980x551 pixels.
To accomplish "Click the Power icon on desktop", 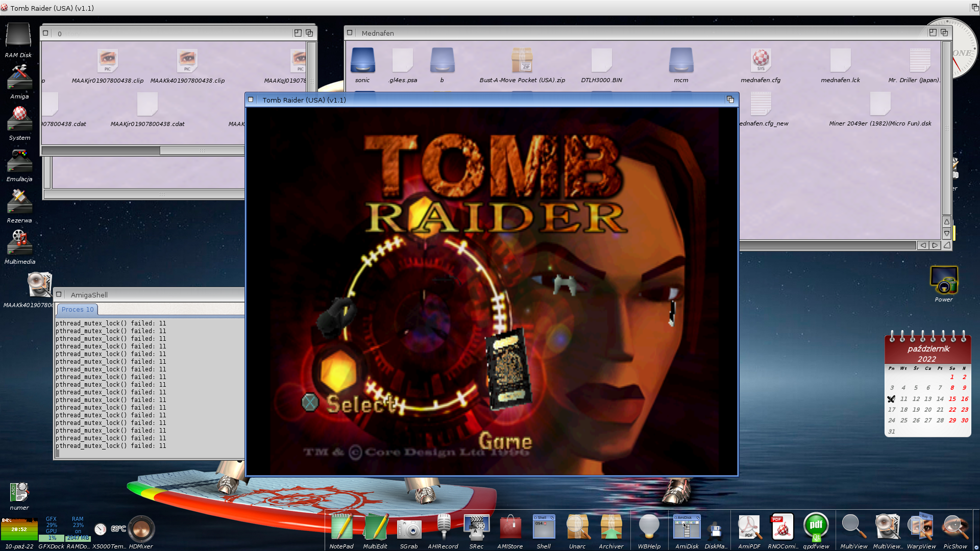I will (x=944, y=284).
